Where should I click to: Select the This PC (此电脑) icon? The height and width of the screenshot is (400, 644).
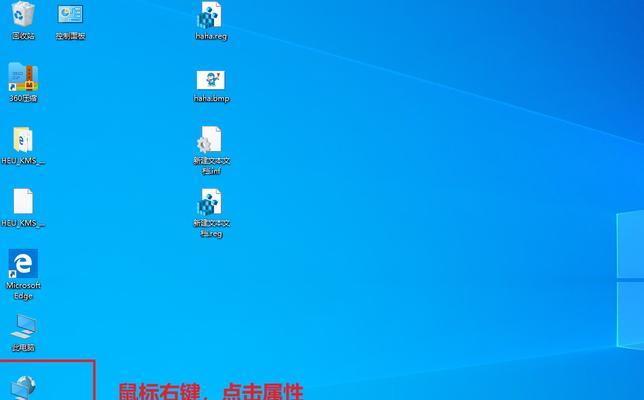pyautogui.click(x=22, y=326)
